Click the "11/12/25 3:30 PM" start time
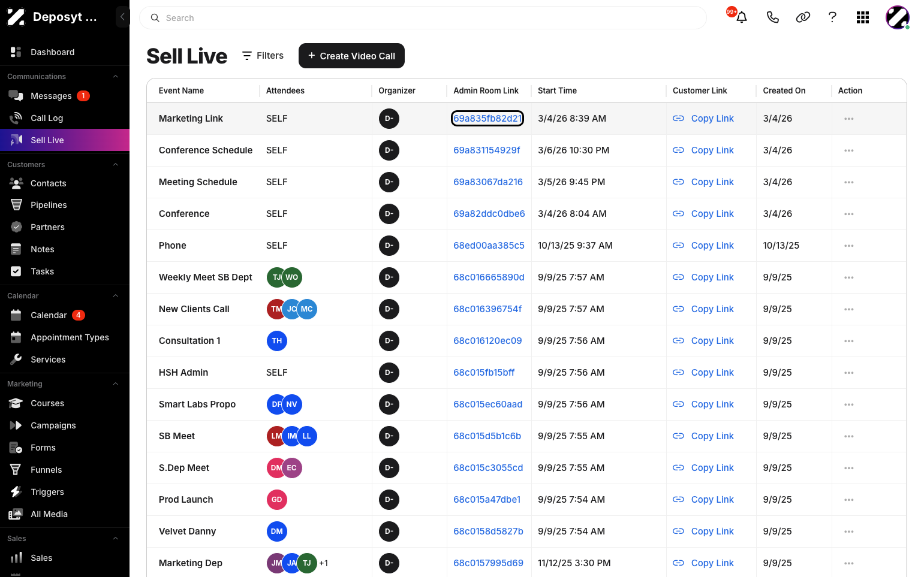The height and width of the screenshot is (577, 924). point(574,563)
